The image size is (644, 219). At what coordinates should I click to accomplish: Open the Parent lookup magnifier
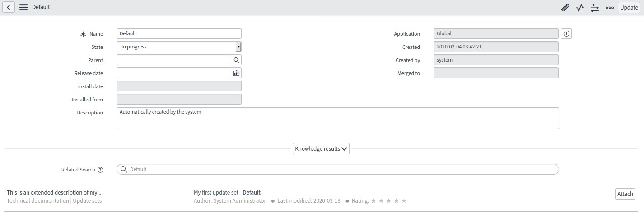[236, 60]
